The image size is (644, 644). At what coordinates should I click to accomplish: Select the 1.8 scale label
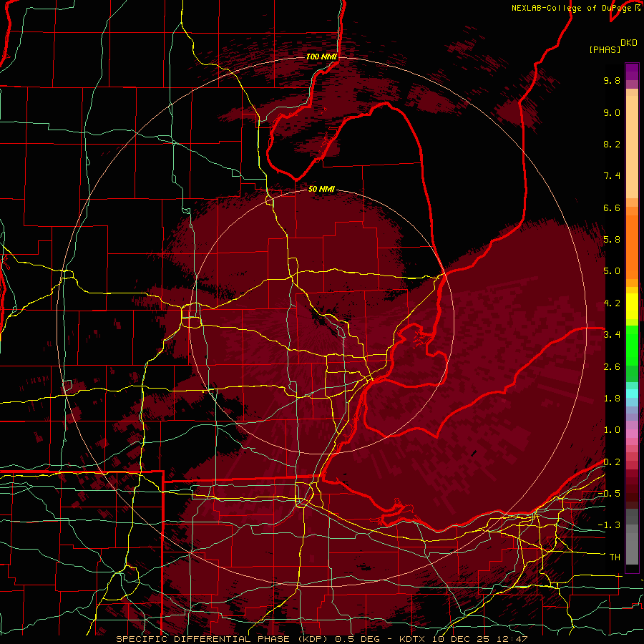click(x=612, y=399)
